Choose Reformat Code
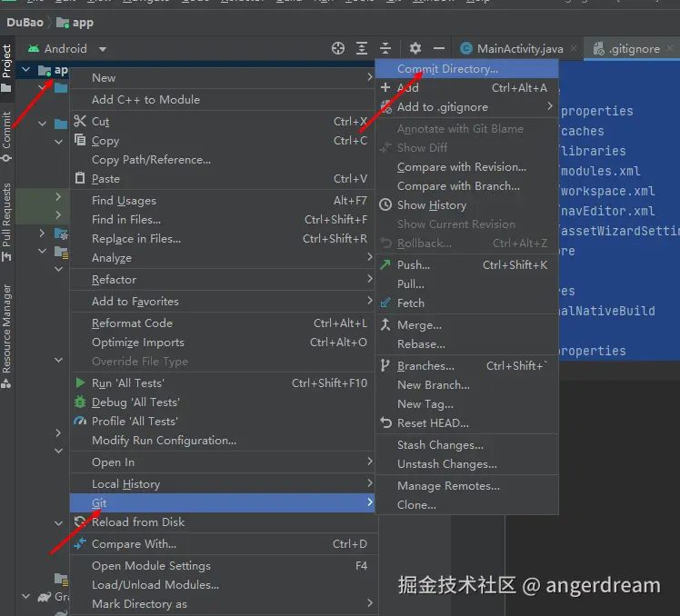680x616 pixels. pyautogui.click(x=222, y=323)
